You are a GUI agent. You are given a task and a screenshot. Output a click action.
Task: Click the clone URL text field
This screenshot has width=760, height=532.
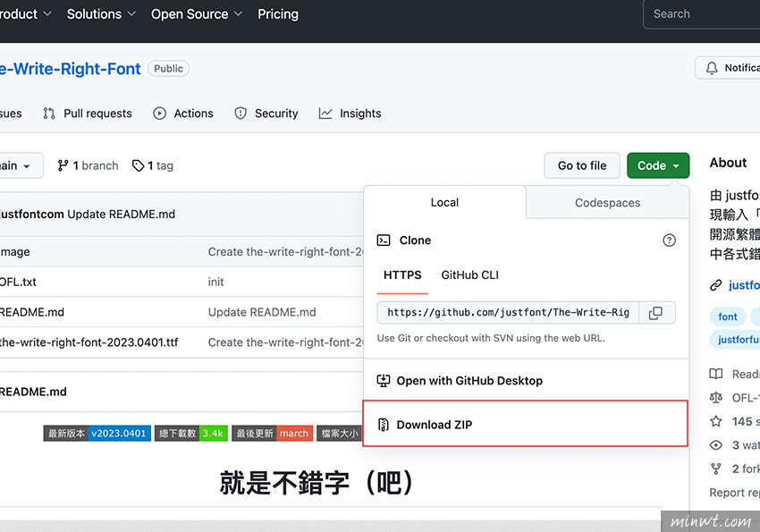tap(508, 313)
